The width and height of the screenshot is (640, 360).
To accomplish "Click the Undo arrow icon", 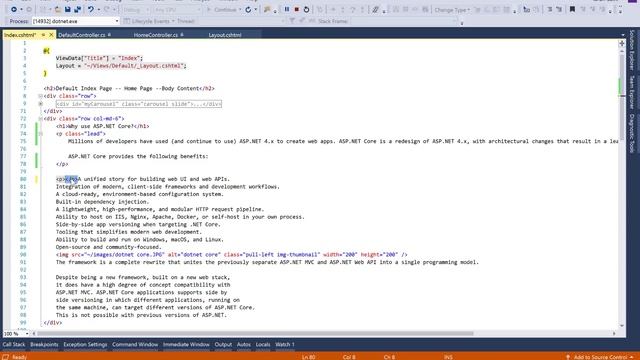I will coord(91,9).
